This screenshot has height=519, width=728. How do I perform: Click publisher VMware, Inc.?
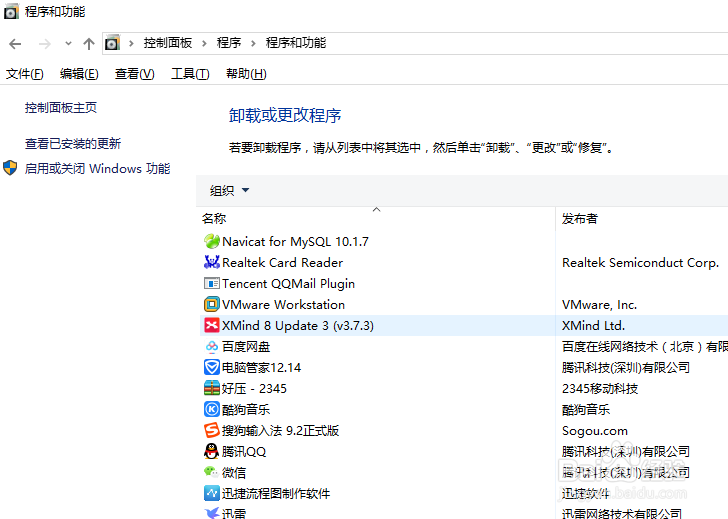pos(599,305)
